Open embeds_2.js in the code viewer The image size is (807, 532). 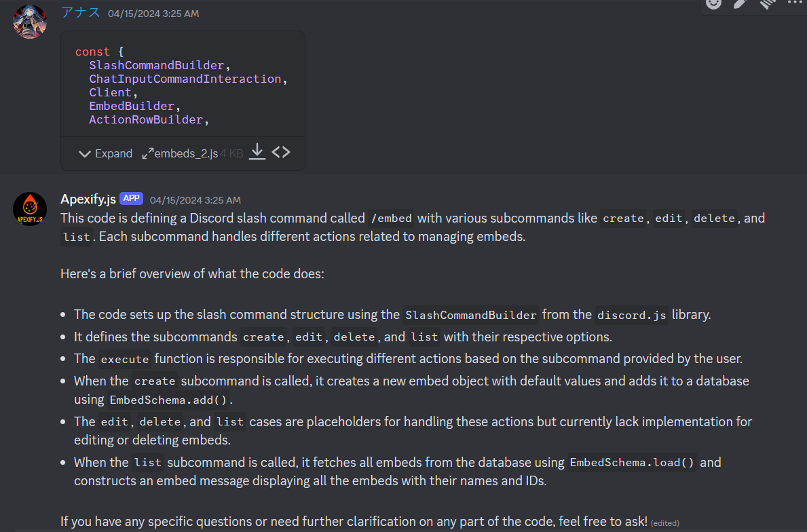[x=281, y=153]
